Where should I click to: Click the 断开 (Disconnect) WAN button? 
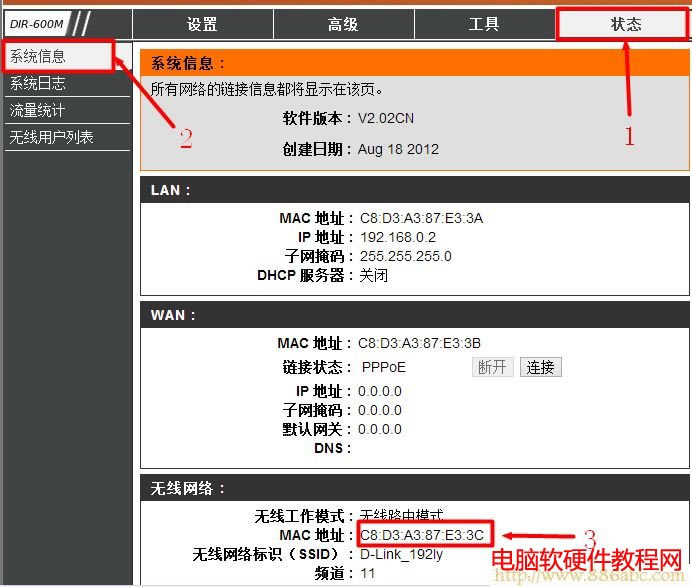[x=492, y=367]
